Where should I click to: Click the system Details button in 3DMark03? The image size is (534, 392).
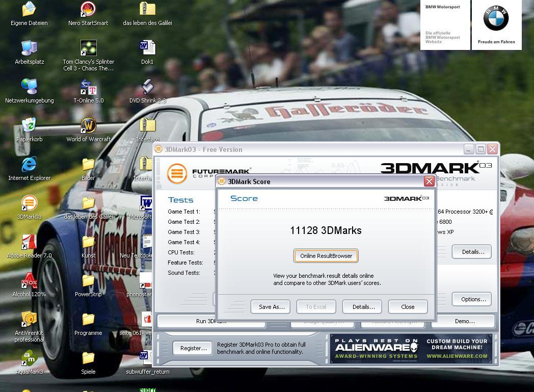coord(472,252)
